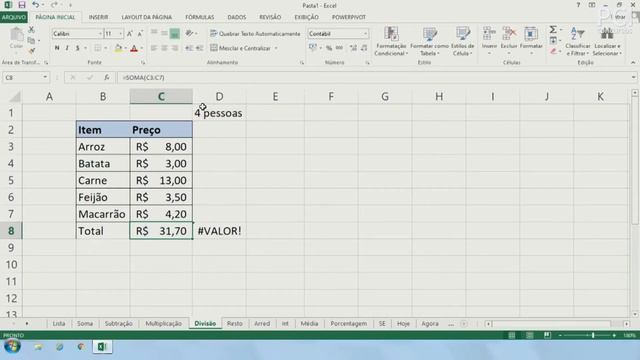The height and width of the screenshot is (360, 640).
Task: Click the formula bar with =SOMA(C3:C7)
Action: 373,77
